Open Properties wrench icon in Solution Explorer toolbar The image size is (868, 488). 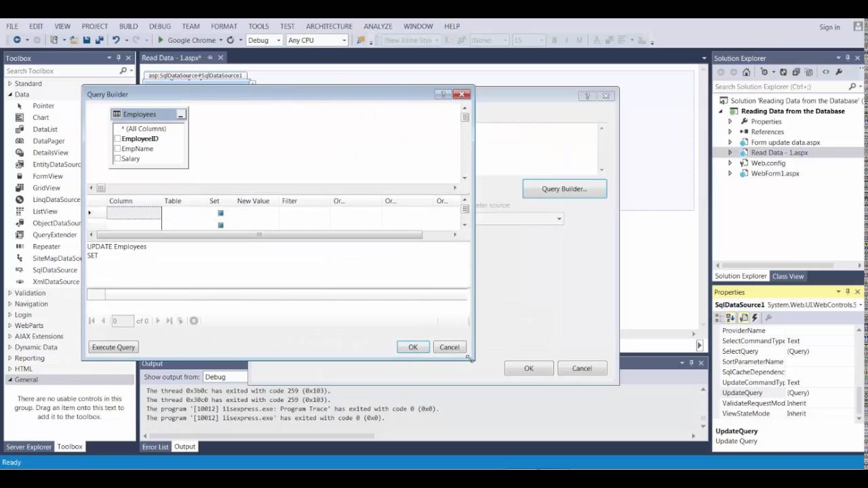839,72
